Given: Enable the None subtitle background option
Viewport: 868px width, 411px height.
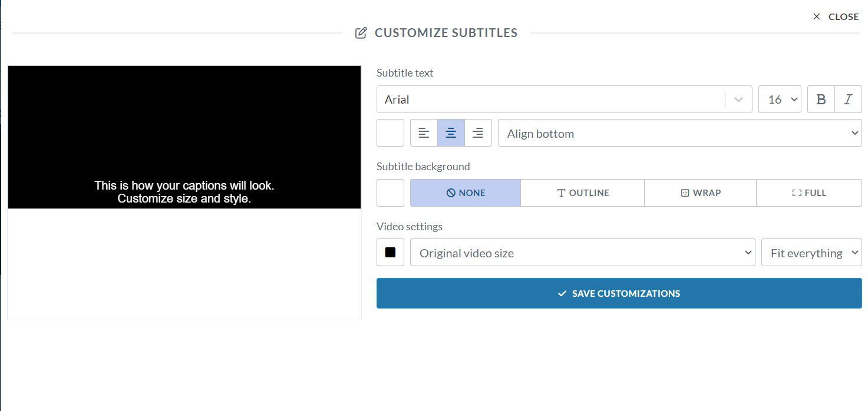Looking at the screenshot, I should point(466,193).
